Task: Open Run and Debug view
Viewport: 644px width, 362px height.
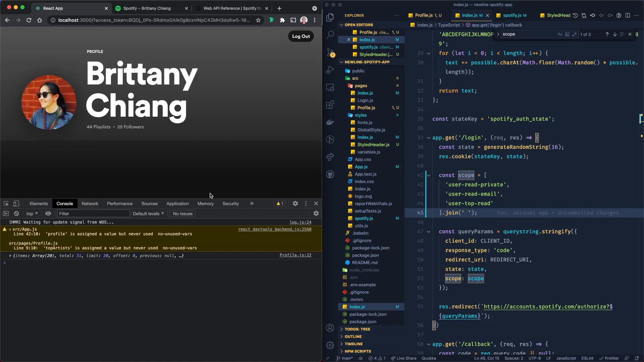Action: pos(330,70)
